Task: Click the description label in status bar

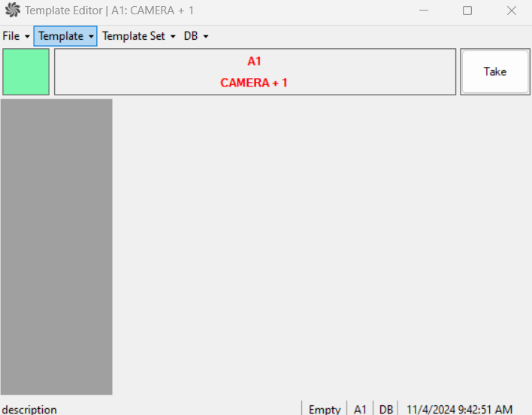Action: 29,409
